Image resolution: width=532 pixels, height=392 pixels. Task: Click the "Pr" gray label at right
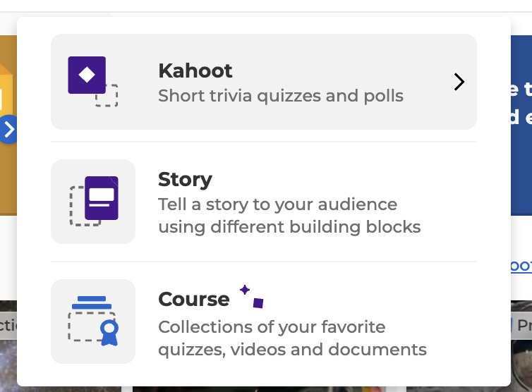click(x=523, y=325)
